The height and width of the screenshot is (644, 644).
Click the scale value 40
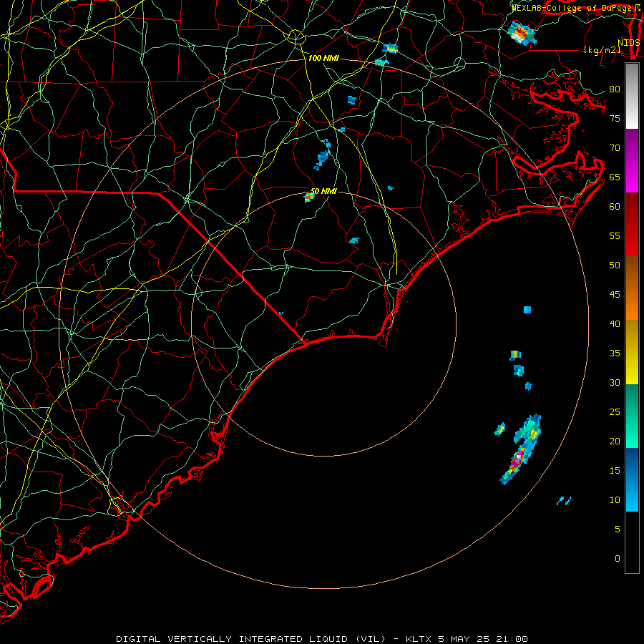tap(615, 323)
